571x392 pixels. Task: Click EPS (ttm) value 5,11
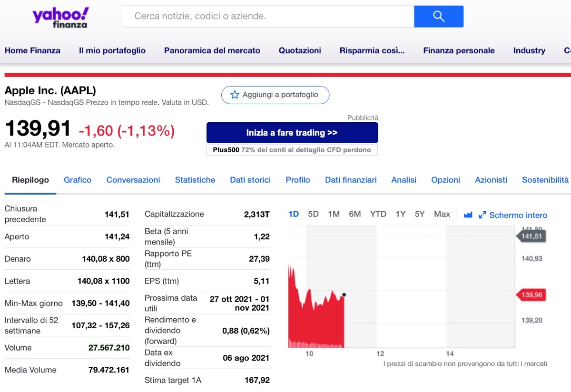(262, 281)
